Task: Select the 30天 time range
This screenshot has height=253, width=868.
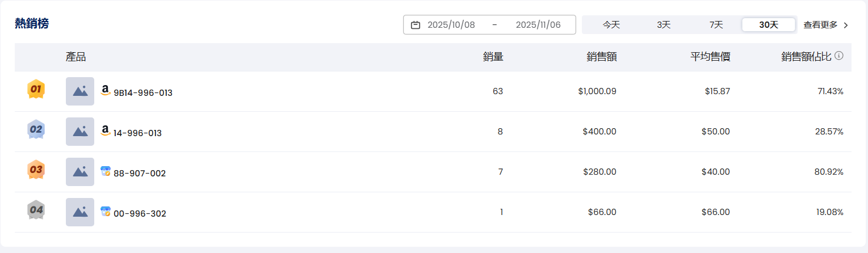Action: [768, 25]
